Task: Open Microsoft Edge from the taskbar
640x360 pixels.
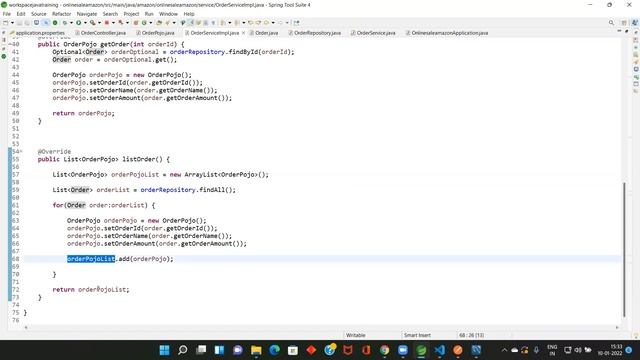Action: (274, 350)
